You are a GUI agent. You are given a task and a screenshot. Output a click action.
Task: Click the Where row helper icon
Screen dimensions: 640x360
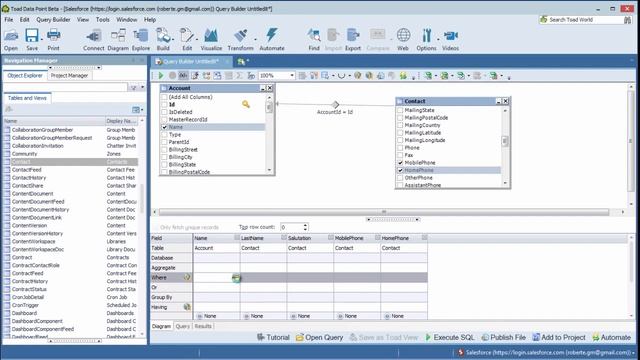187,278
